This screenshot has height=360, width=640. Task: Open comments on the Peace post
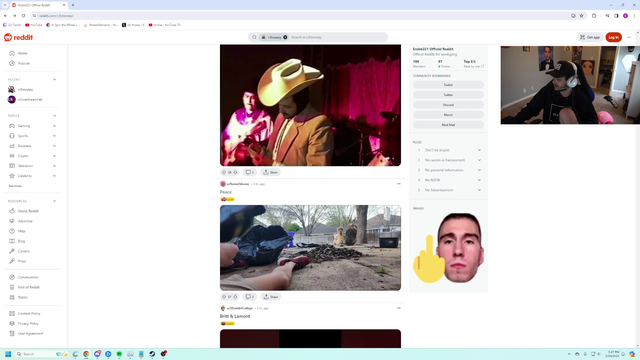(x=250, y=297)
